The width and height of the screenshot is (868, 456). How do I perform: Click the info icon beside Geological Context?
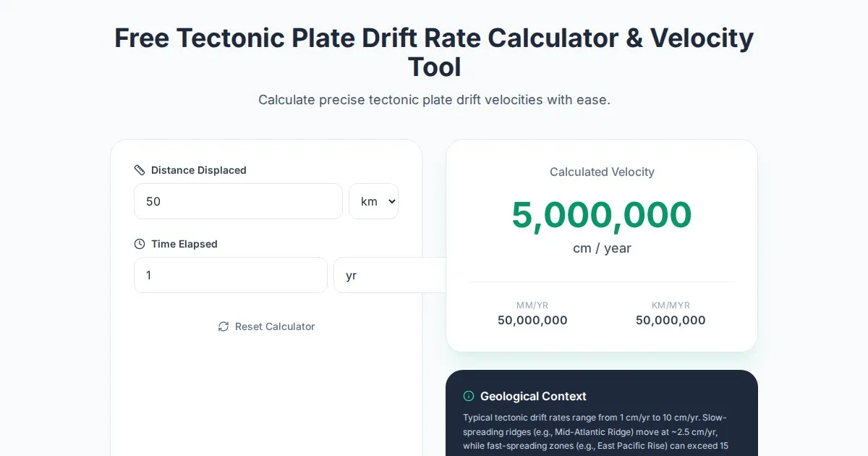(x=468, y=396)
